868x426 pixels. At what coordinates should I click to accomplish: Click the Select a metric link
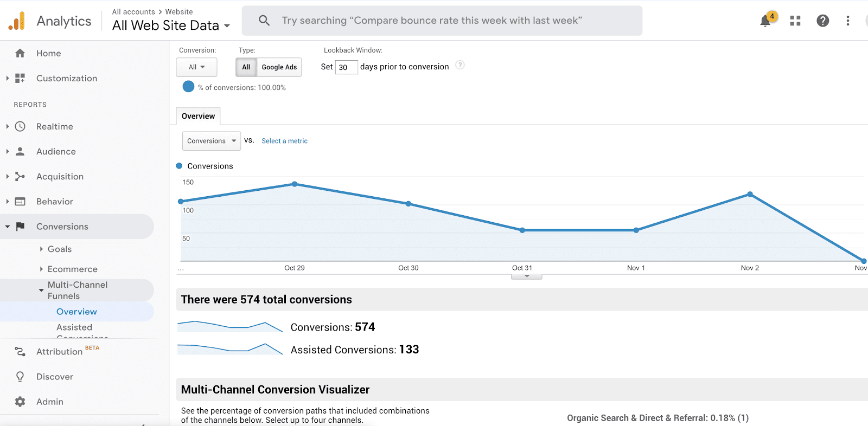(284, 141)
